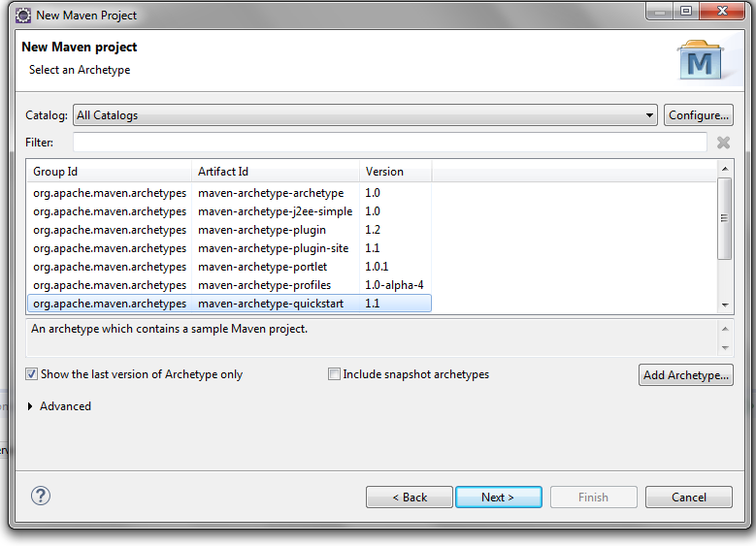Viewport: 756px width, 546px height.
Task: Cancel the New Maven Project wizard
Action: click(x=688, y=497)
